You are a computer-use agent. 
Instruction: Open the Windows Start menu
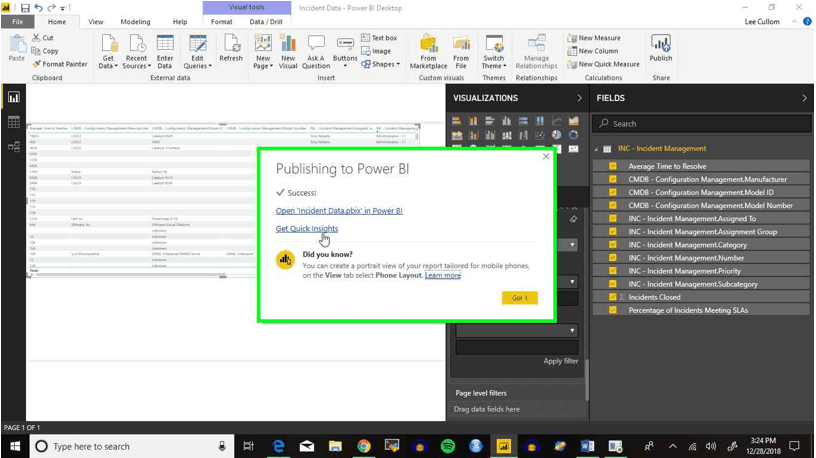[15, 446]
